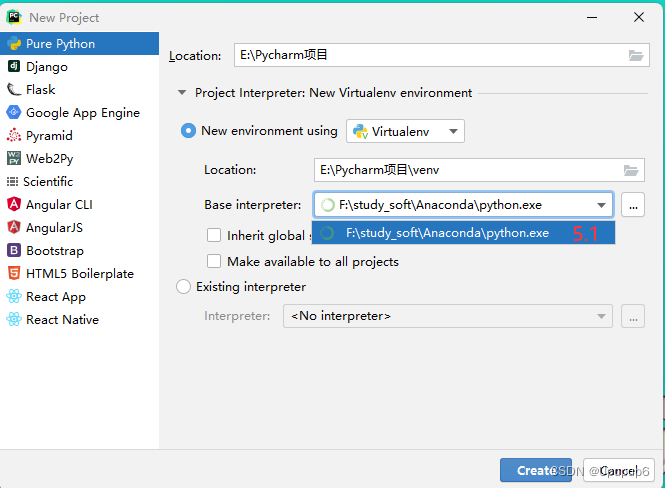Select React App project type
Viewport: 665px width, 488px height.
[x=79, y=296]
